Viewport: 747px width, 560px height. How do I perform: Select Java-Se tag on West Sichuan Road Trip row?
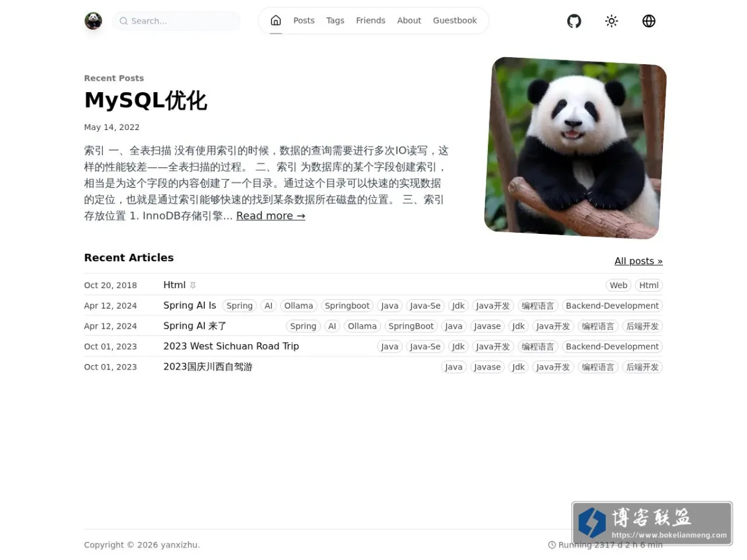click(x=425, y=347)
